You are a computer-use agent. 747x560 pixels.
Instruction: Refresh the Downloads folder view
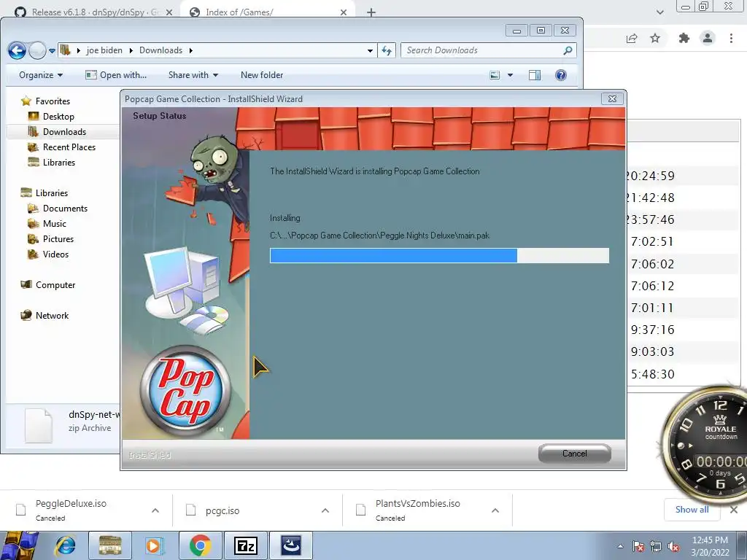click(x=387, y=50)
